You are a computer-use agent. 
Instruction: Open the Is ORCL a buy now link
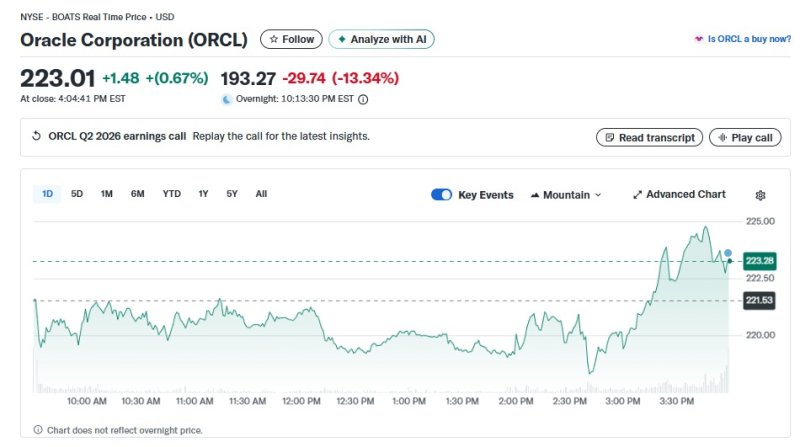(x=742, y=39)
